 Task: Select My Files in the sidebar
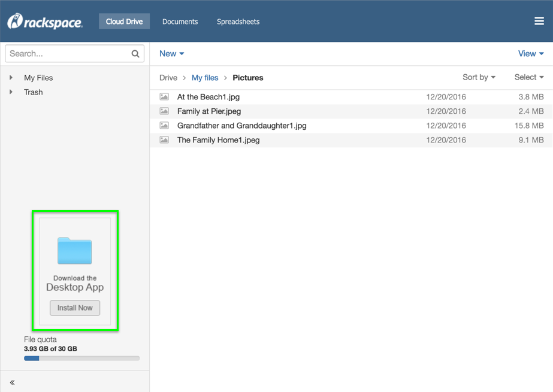click(x=38, y=77)
